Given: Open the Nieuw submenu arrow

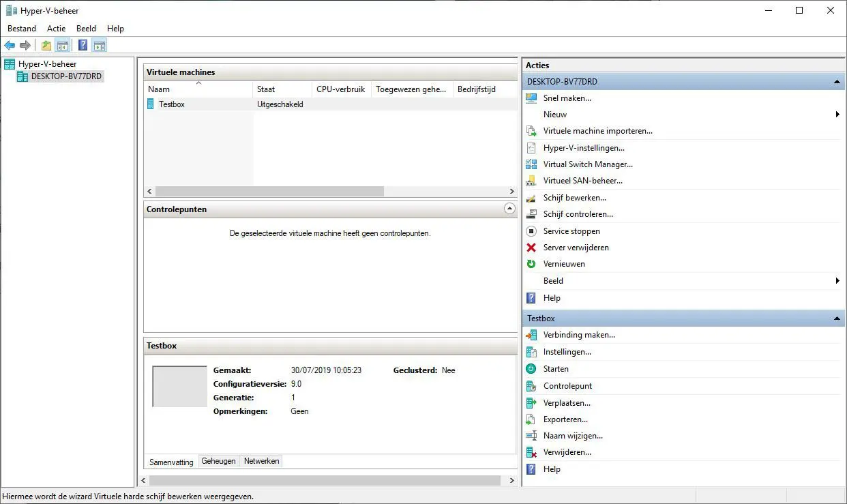Looking at the screenshot, I should [837, 115].
